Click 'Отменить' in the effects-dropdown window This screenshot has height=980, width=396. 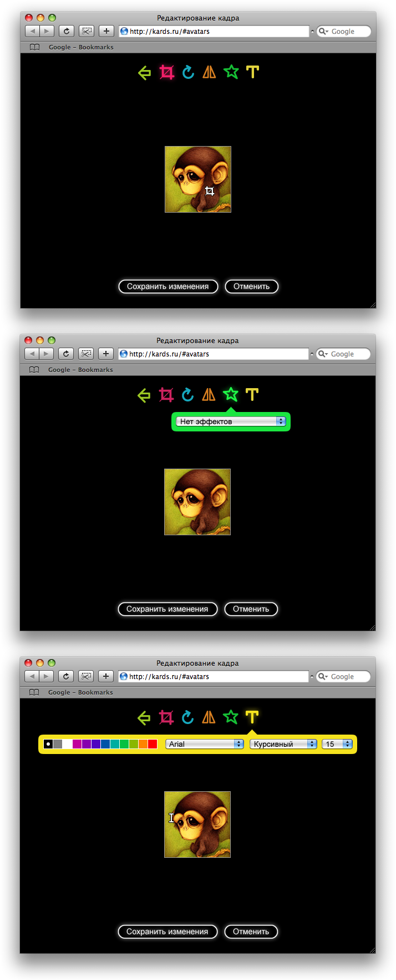pos(251,609)
